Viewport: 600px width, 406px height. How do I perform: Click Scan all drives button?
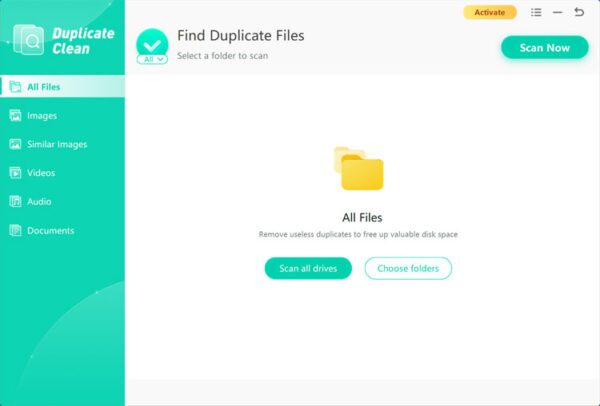pos(308,268)
